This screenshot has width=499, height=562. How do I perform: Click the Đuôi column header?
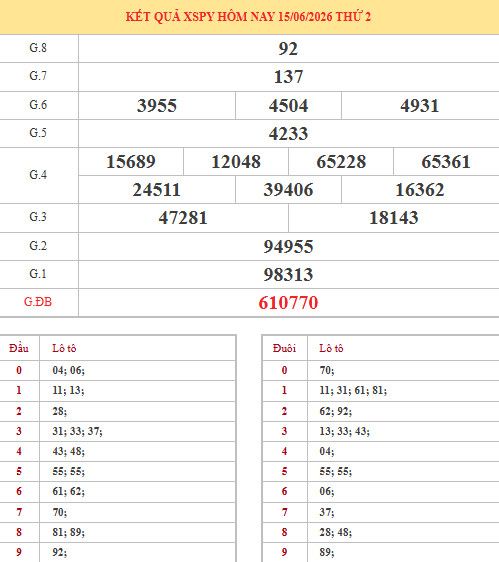point(284,348)
